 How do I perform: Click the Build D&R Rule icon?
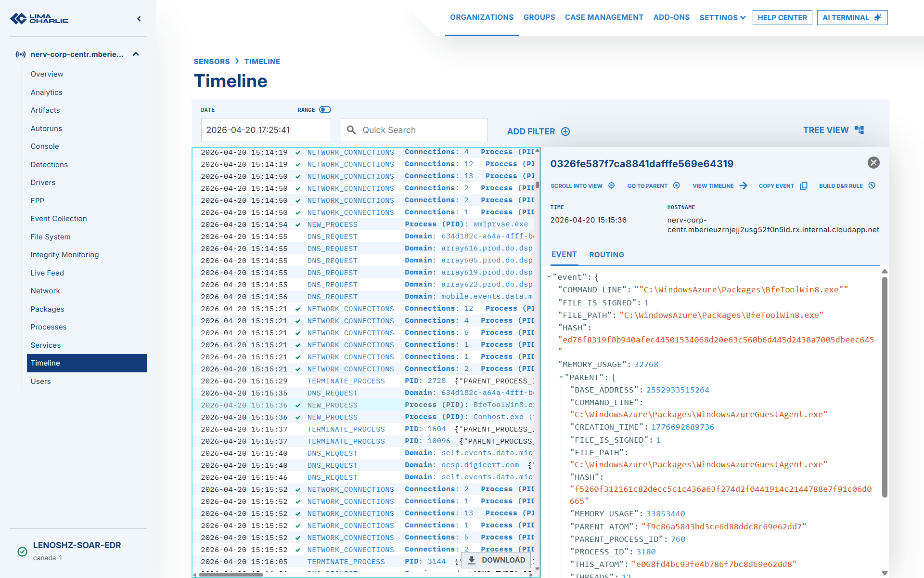tap(872, 185)
